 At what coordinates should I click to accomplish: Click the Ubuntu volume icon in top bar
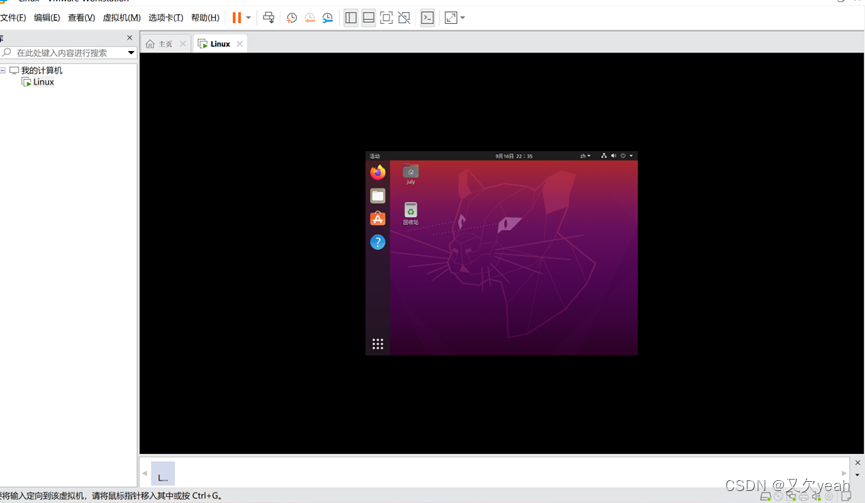pyautogui.click(x=613, y=156)
